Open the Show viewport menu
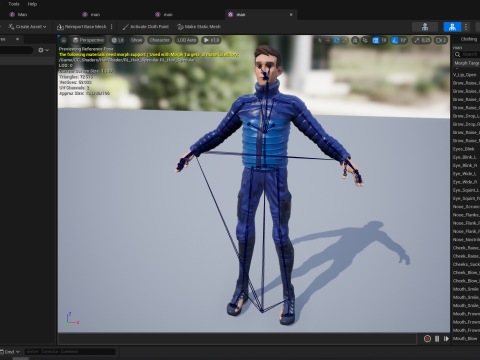Image resolution: width=480 pixels, height=360 pixels. (x=136, y=40)
